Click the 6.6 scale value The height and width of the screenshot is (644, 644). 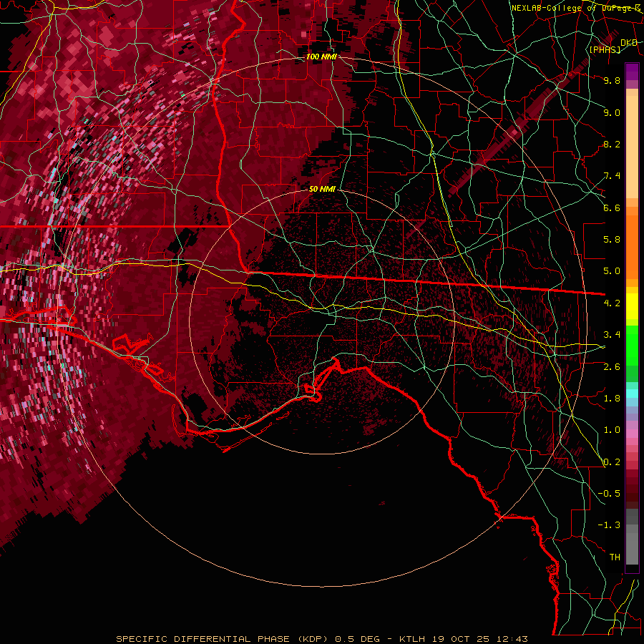point(612,208)
